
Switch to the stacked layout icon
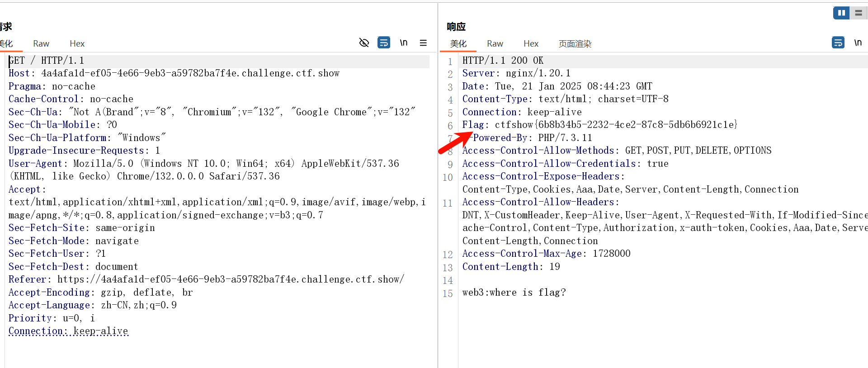tap(858, 13)
